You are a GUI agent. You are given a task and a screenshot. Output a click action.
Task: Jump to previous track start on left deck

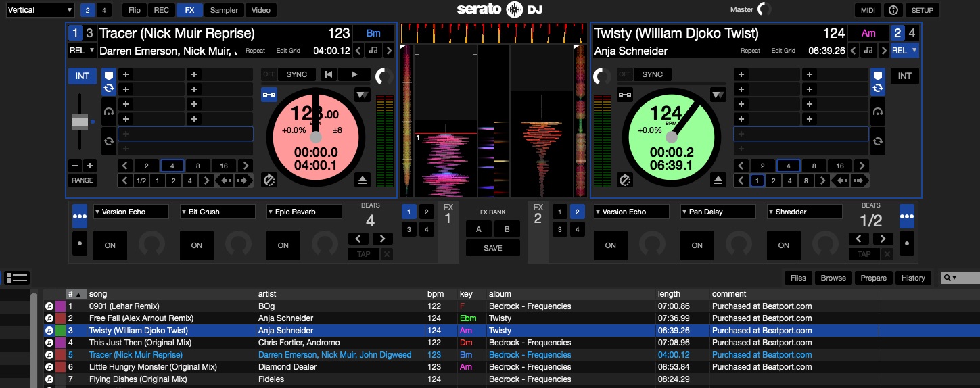click(329, 74)
